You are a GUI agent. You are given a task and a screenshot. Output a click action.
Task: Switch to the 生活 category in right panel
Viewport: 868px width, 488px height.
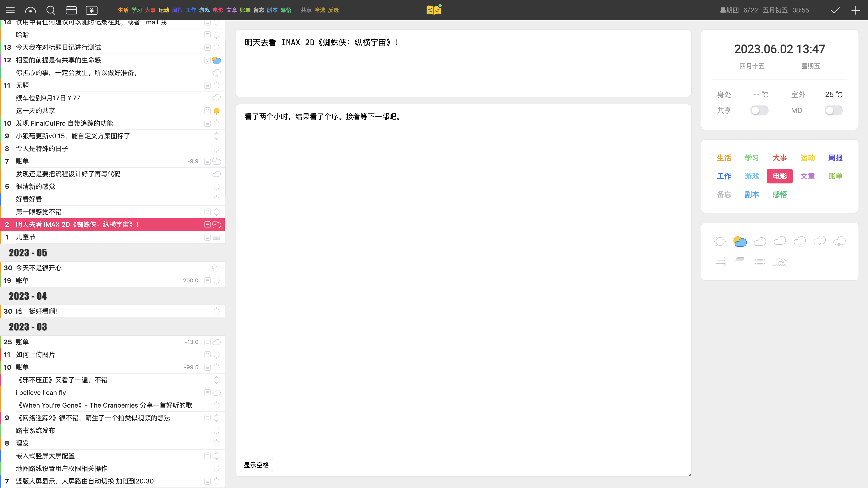(724, 158)
